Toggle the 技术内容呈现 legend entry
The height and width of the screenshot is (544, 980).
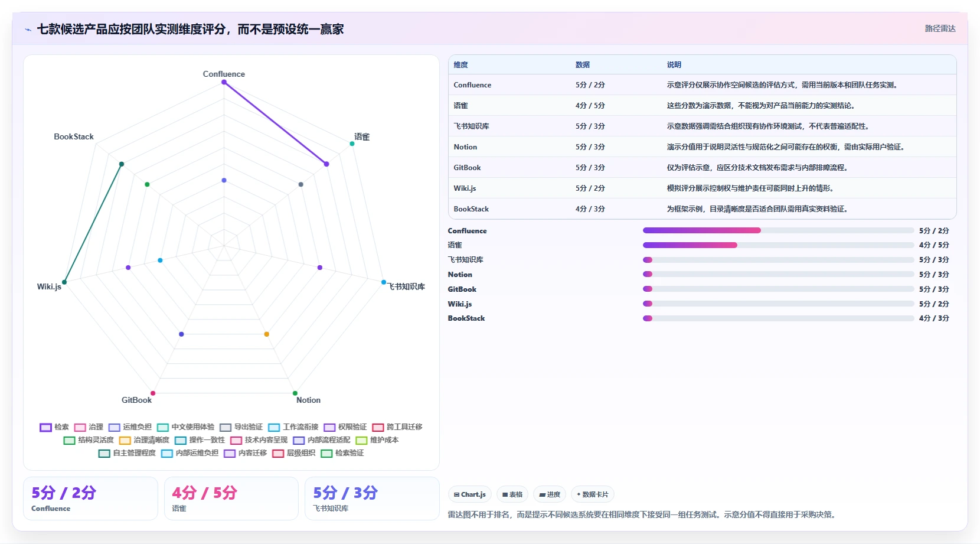pos(259,440)
